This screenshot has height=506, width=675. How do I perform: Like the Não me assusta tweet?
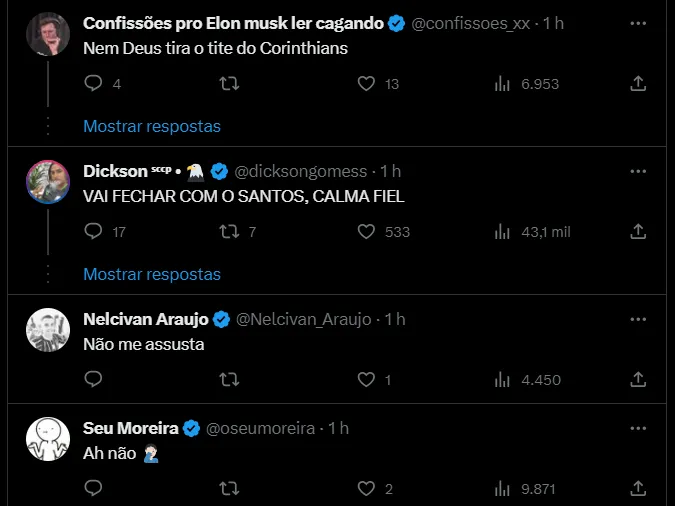366,380
